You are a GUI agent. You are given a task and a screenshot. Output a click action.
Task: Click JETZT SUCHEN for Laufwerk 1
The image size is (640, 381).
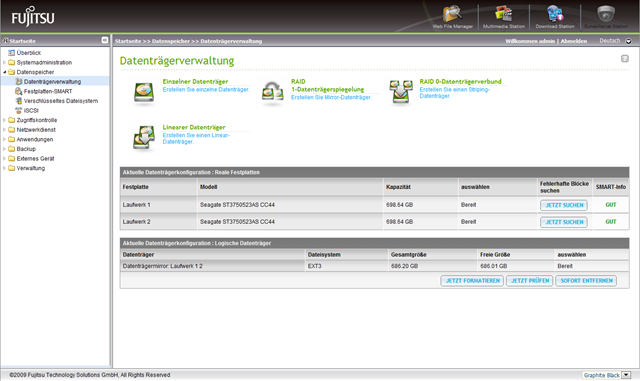click(564, 205)
